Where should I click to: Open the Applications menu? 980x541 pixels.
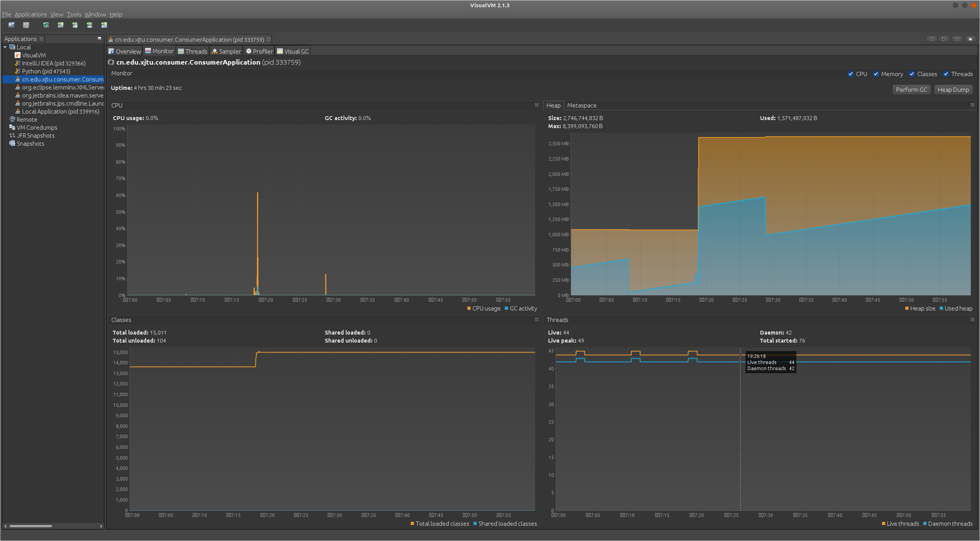coord(31,14)
